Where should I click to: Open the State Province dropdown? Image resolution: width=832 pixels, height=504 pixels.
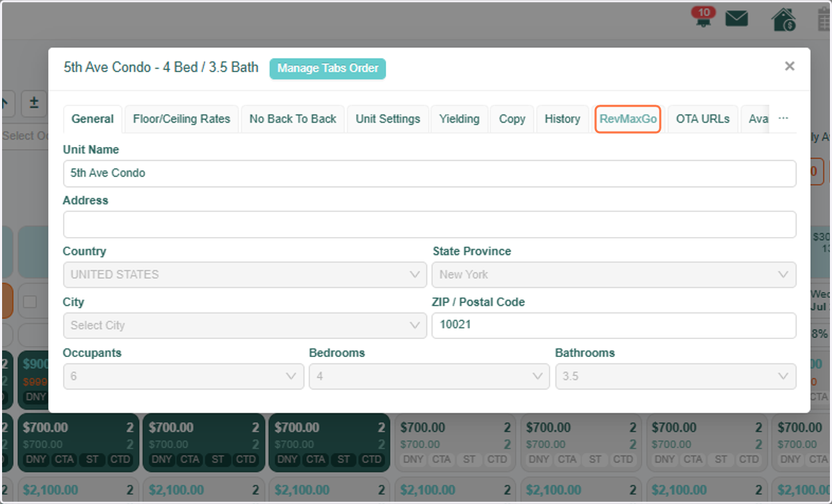614,275
